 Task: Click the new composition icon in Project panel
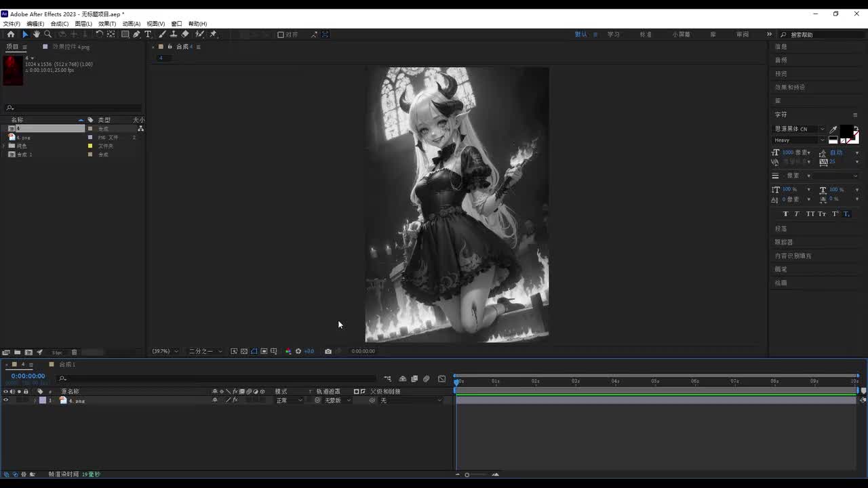click(28, 352)
